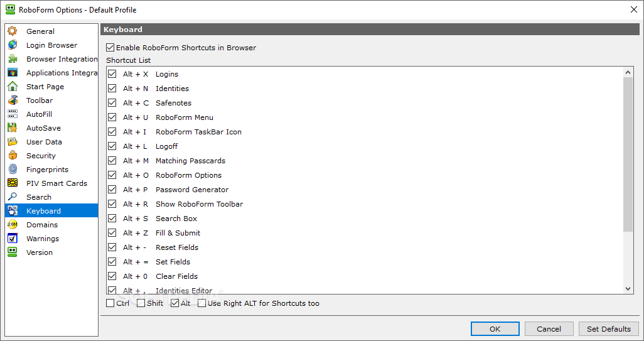Screen dimensions: 644x341
Task: Uncheck the Alt + U RoboForm Menu shortcut
Action: pos(112,117)
